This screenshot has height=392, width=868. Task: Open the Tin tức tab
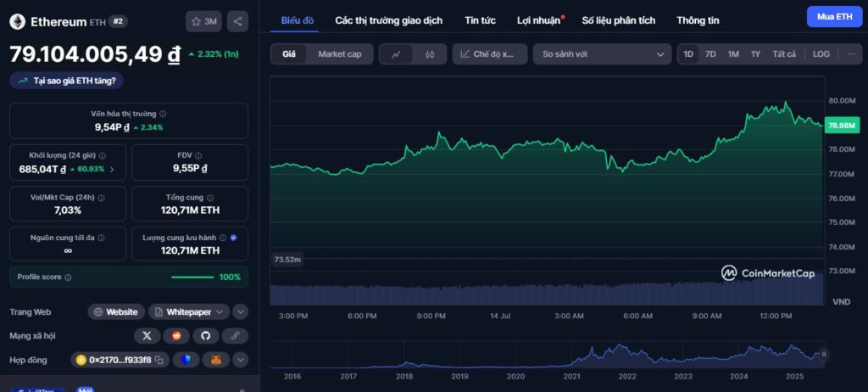(480, 20)
